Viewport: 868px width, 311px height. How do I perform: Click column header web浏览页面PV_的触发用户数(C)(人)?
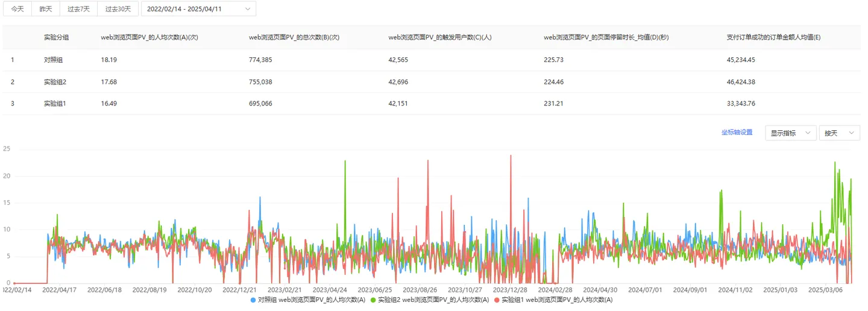click(440, 37)
